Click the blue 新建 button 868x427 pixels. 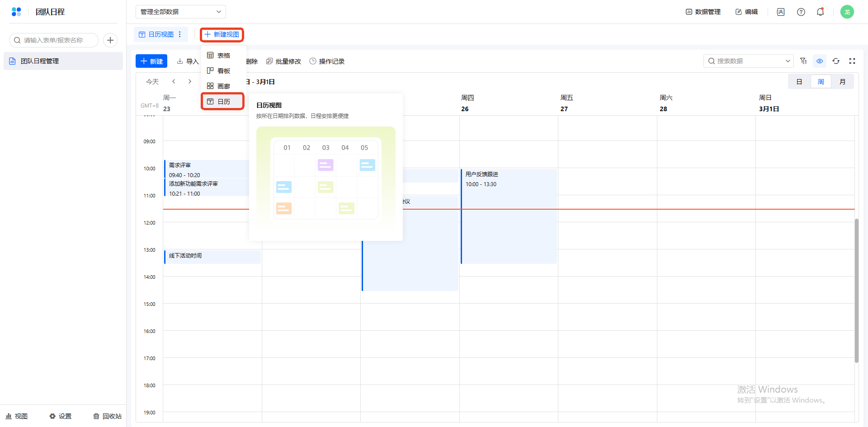tap(151, 61)
